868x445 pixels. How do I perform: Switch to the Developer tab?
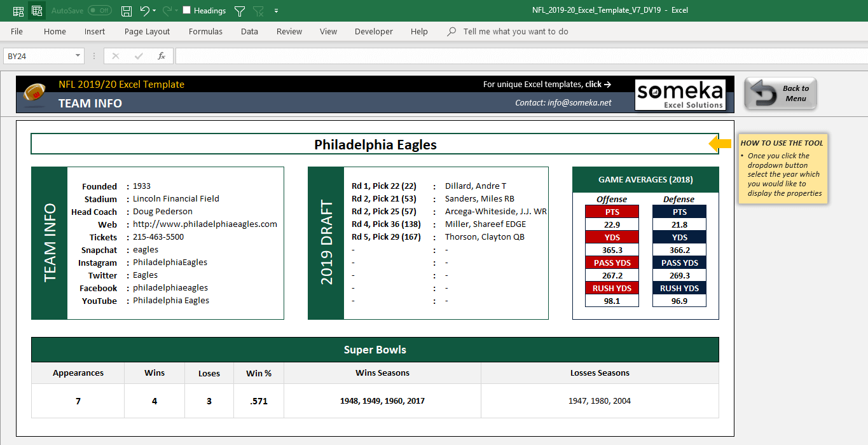coord(373,32)
